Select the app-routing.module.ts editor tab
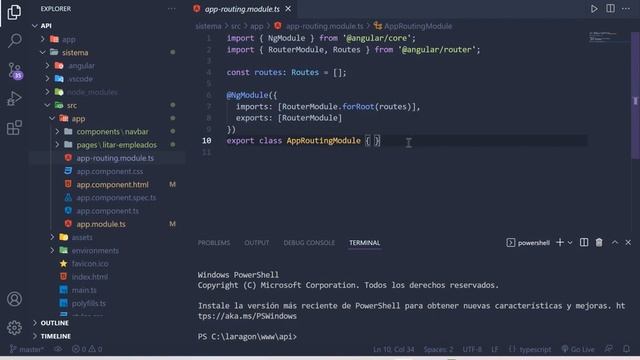 click(242, 9)
